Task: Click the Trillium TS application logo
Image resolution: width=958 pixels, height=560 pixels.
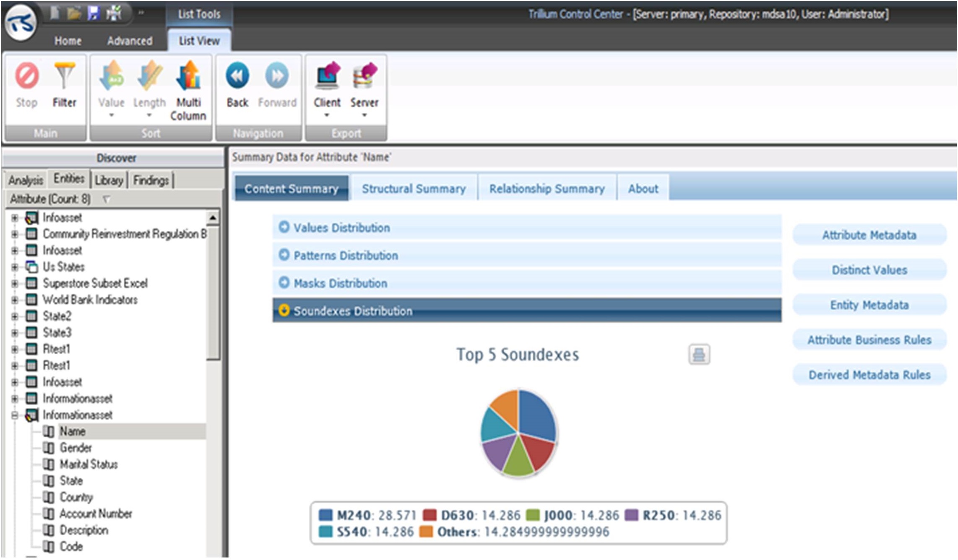Action: (x=20, y=23)
